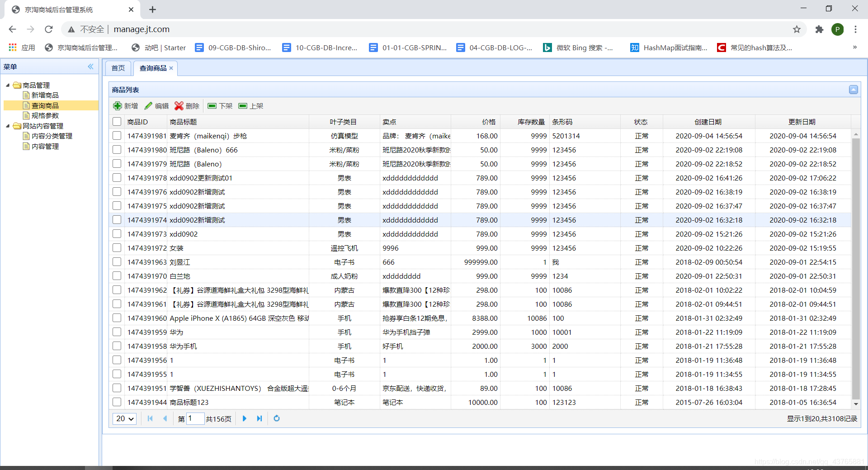Click the address bar manage.jt.com

tap(142, 29)
